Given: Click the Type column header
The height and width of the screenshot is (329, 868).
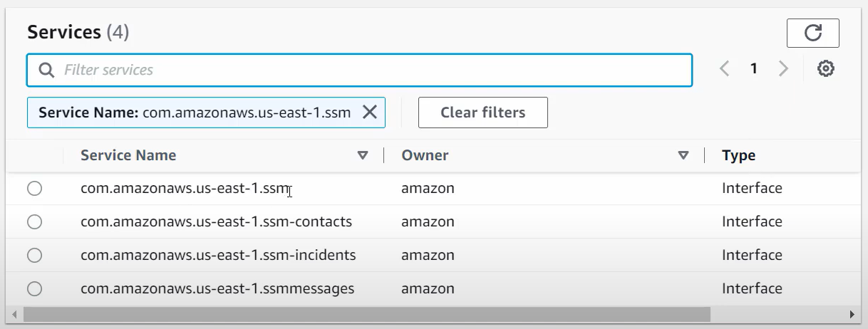Looking at the screenshot, I should point(738,155).
